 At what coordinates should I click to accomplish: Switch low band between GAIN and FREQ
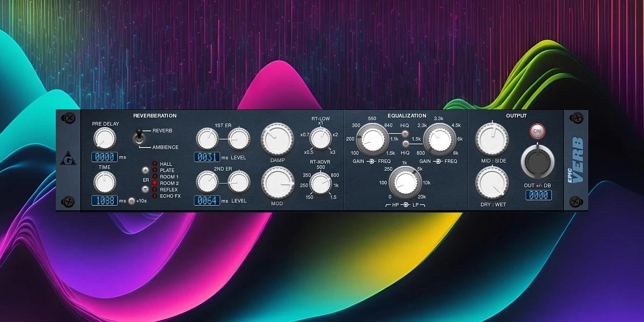click(371, 160)
